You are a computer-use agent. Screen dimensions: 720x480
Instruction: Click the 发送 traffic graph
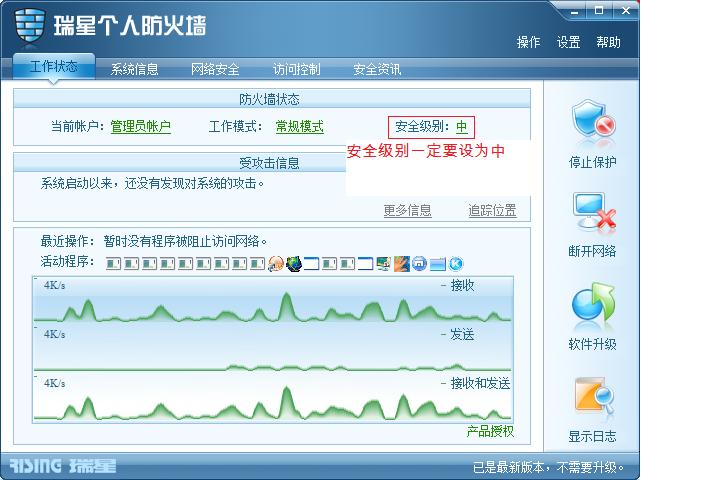coord(273,348)
